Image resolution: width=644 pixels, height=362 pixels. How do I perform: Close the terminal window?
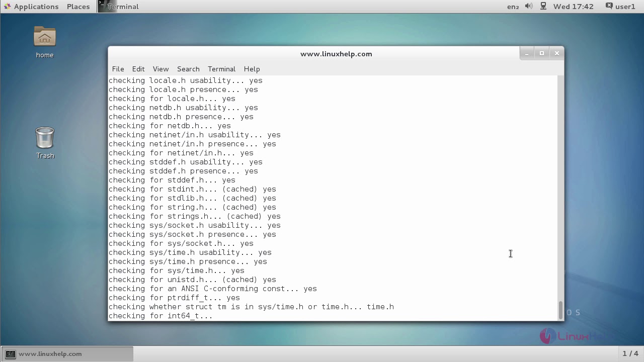click(557, 53)
